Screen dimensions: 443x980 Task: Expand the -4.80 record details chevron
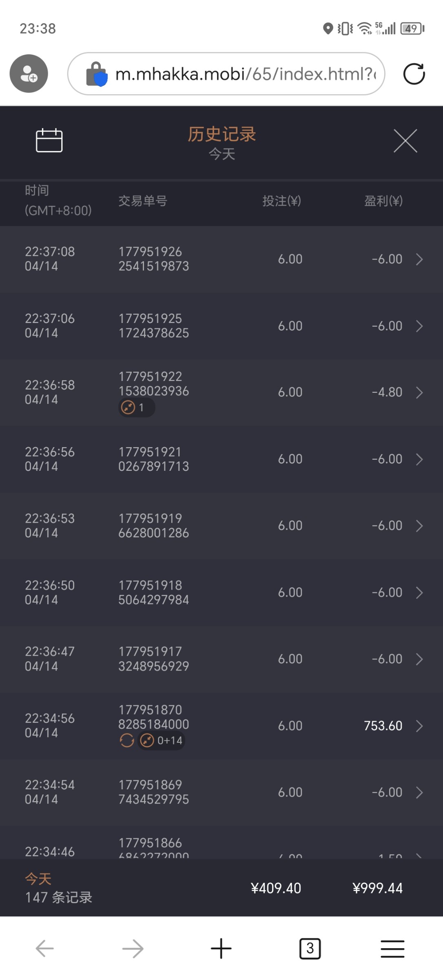click(x=419, y=393)
